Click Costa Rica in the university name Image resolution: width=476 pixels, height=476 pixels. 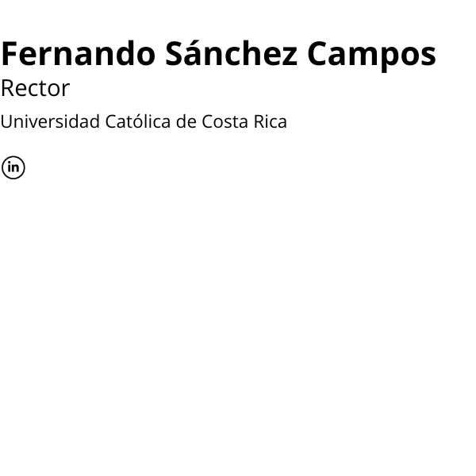coord(244,122)
